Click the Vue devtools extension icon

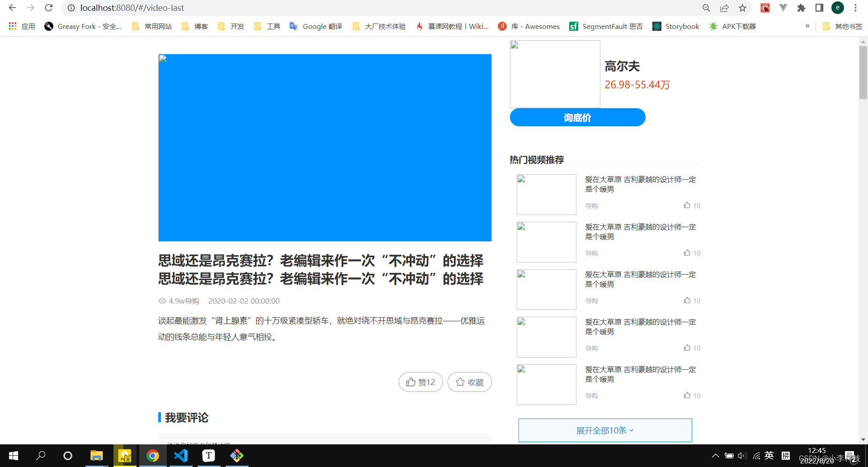click(783, 8)
